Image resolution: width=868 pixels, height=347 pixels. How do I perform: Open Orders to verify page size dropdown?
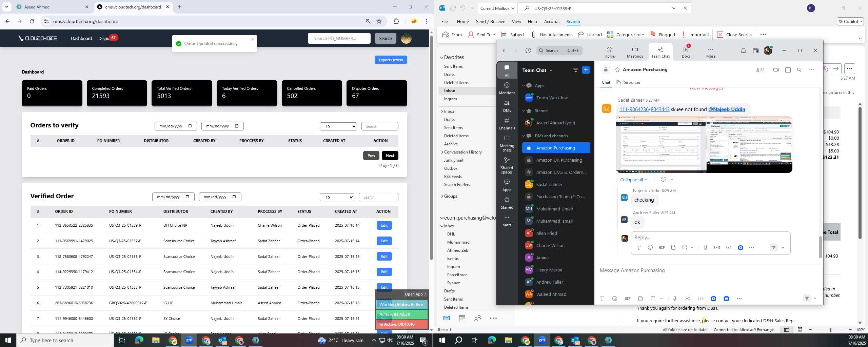338,126
